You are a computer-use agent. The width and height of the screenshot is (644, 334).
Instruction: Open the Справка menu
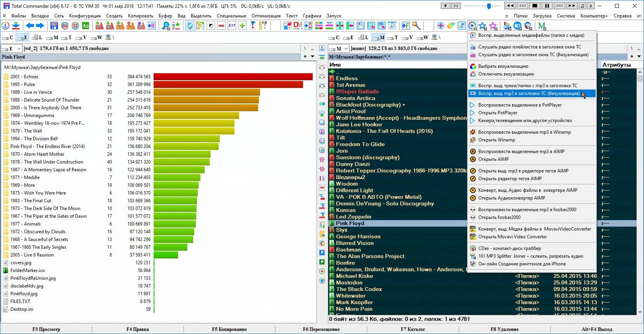point(622,16)
